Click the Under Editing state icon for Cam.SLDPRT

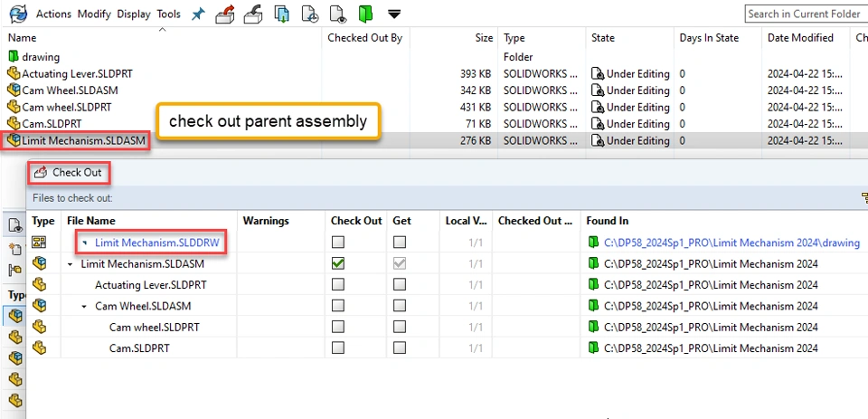[x=598, y=124]
